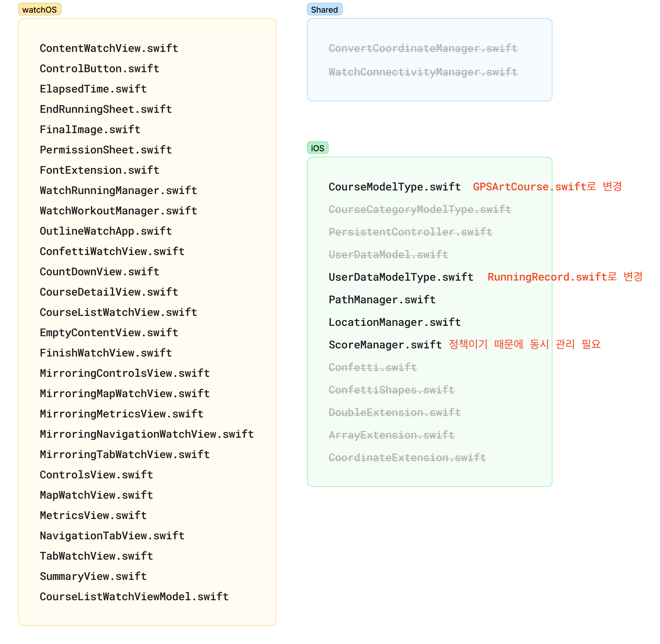Click red GPSArtCourse.swift rename note
Viewport: 660px width, 644px height.
coord(547,186)
